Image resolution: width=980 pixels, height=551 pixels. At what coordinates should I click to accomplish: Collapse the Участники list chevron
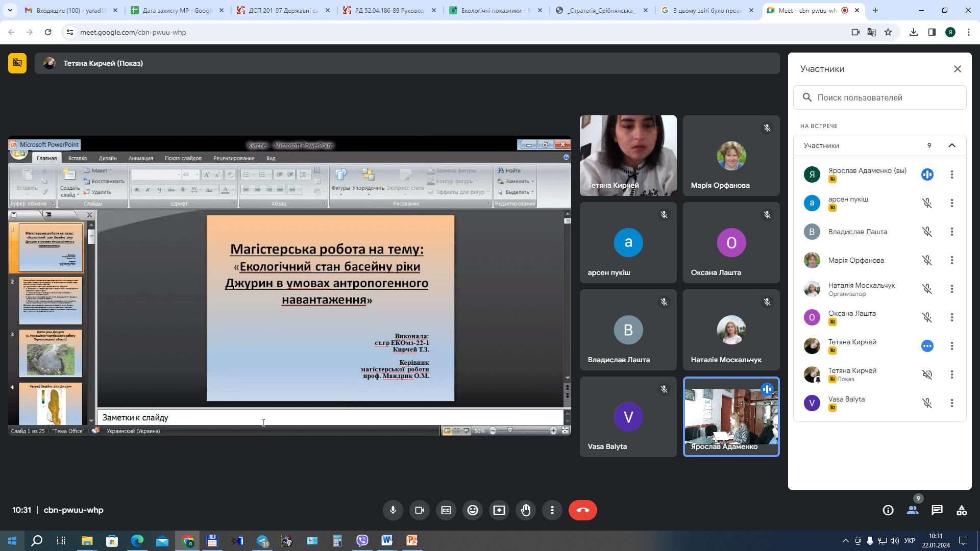point(952,145)
